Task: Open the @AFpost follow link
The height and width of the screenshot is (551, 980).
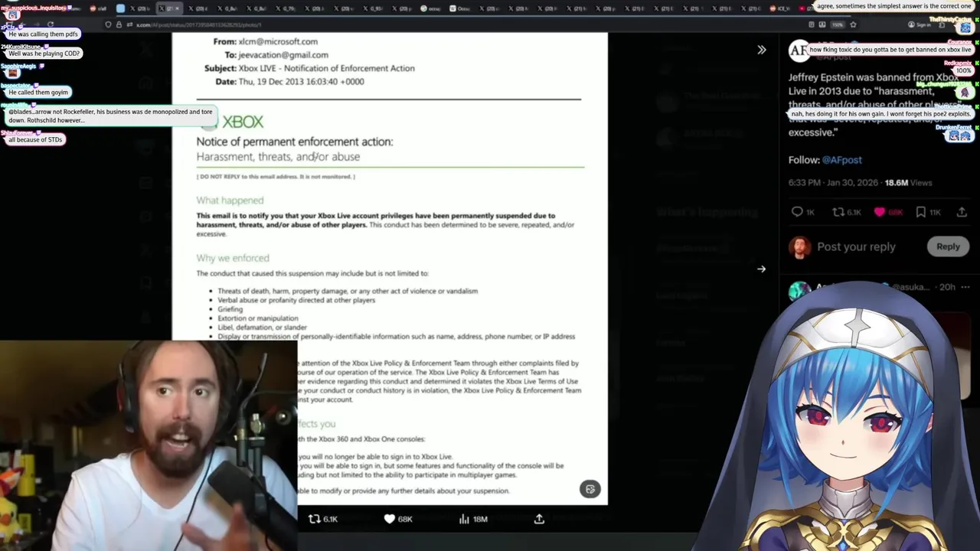Action: [x=841, y=160]
